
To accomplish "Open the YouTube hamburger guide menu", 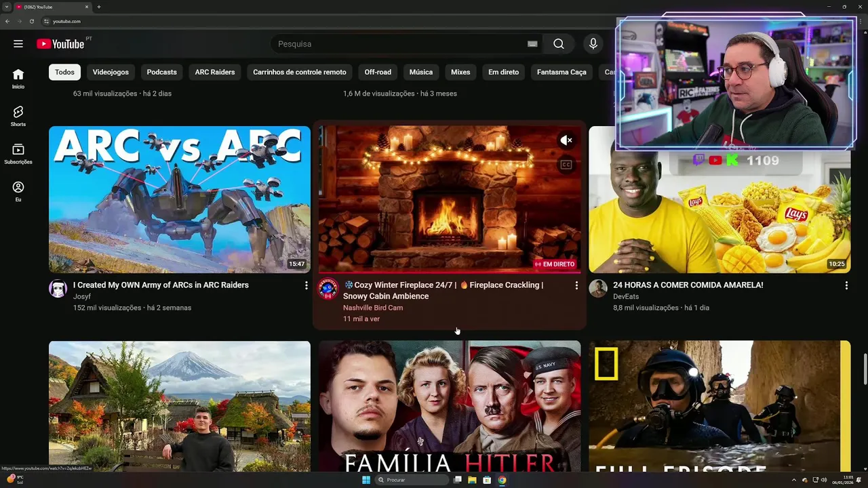I will pos(18,44).
